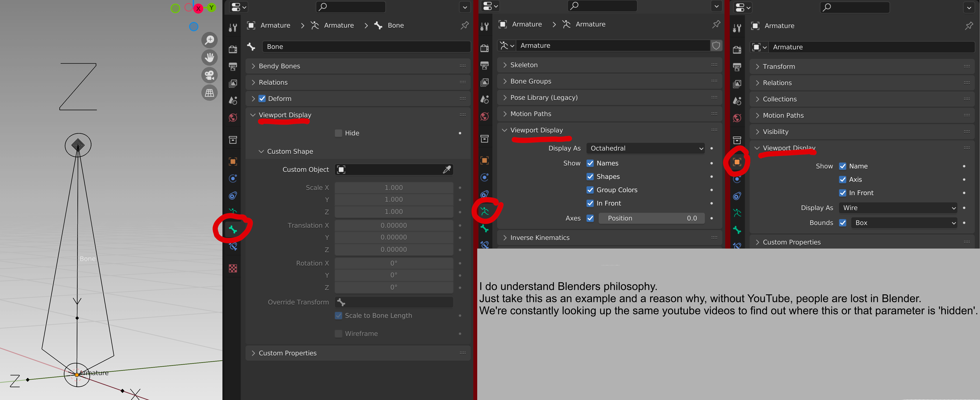
Task: Click the pan hand icon in viewport
Action: [209, 57]
